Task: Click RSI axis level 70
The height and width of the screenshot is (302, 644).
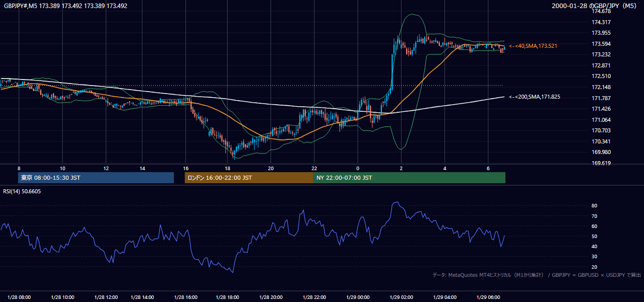Action: click(594, 216)
